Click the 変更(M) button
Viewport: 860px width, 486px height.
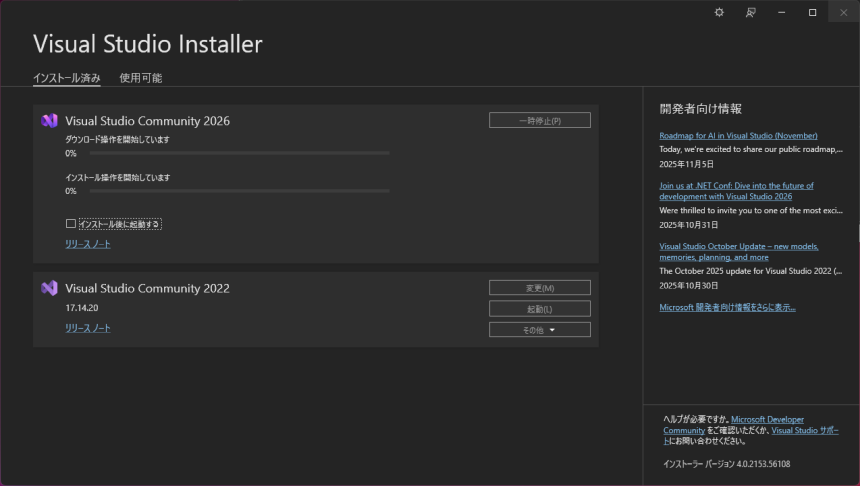click(539, 288)
